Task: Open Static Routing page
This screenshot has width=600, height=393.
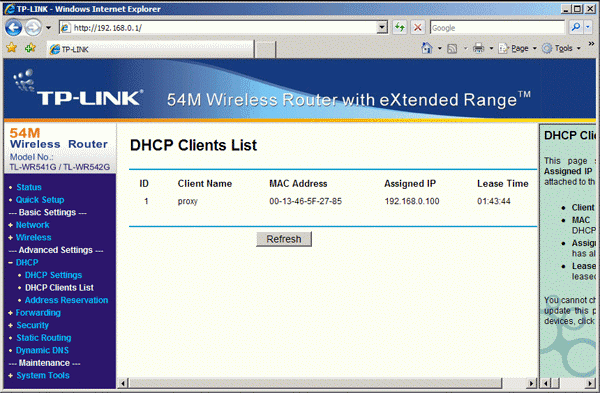Action: point(44,338)
